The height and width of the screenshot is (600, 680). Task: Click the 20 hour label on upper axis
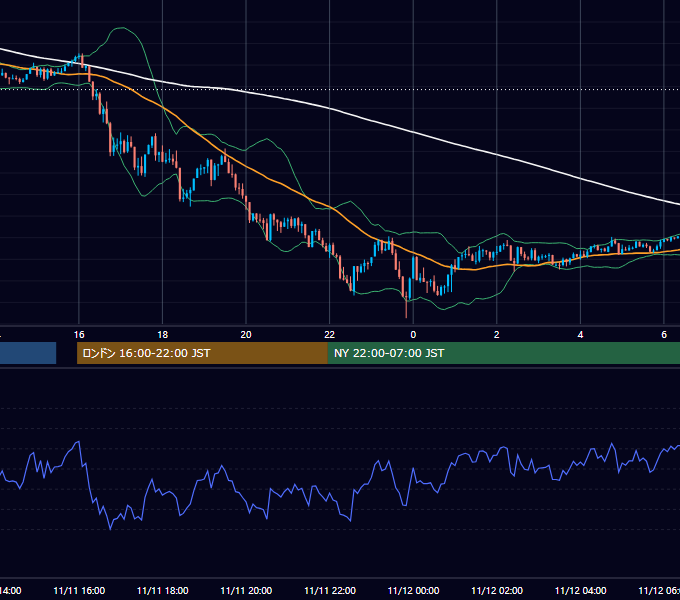point(246,334)
